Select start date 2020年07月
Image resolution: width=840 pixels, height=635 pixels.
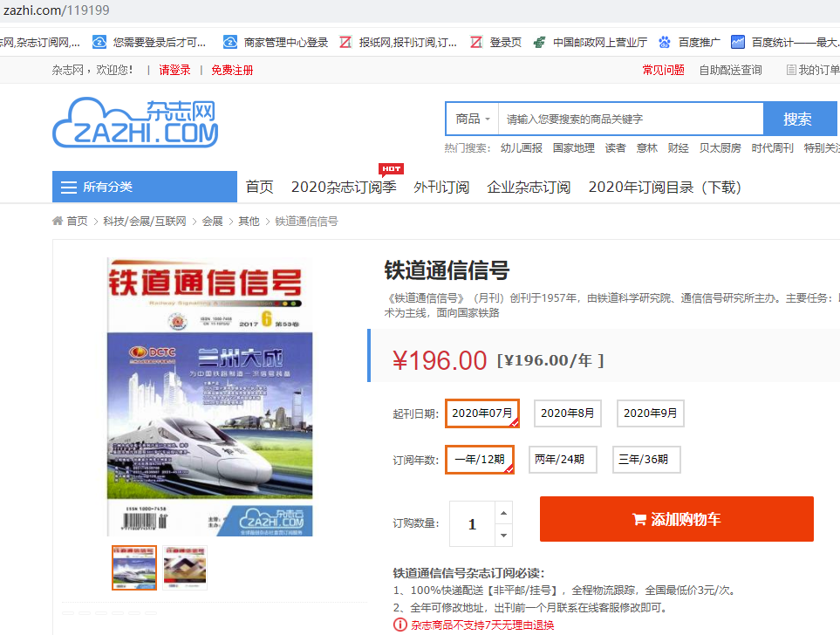pyautogui.click(x=482, y=413)
